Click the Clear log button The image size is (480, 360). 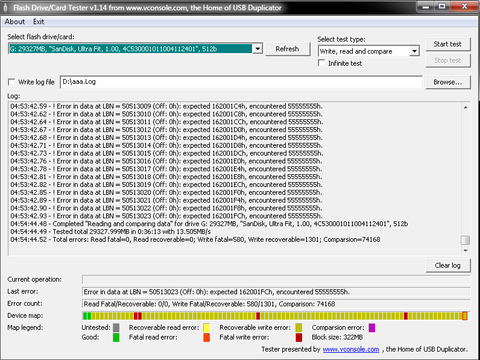point(448,265)
